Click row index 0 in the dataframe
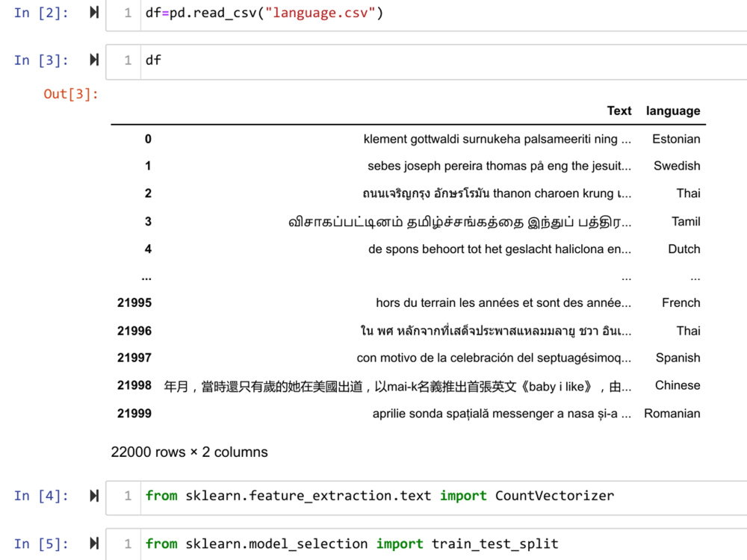This screenshot has width=747, height=560. point(148,139)
